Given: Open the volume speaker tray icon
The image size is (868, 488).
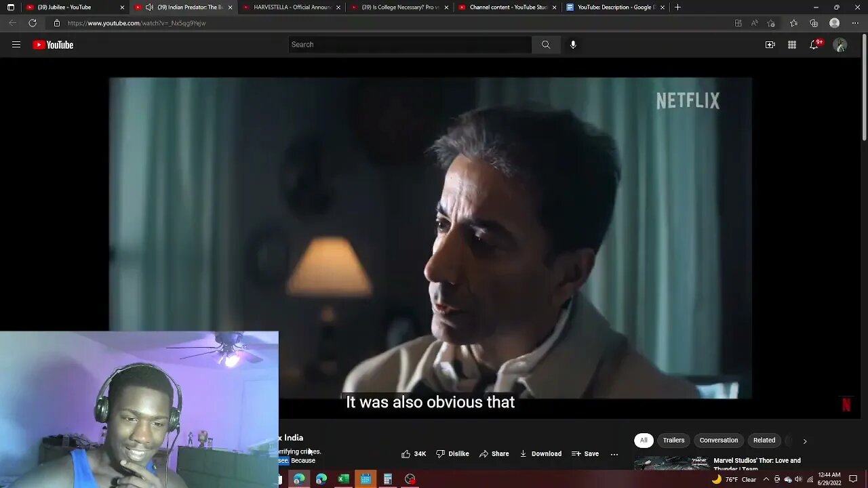Looking at the screenshot, I should 799,479.
